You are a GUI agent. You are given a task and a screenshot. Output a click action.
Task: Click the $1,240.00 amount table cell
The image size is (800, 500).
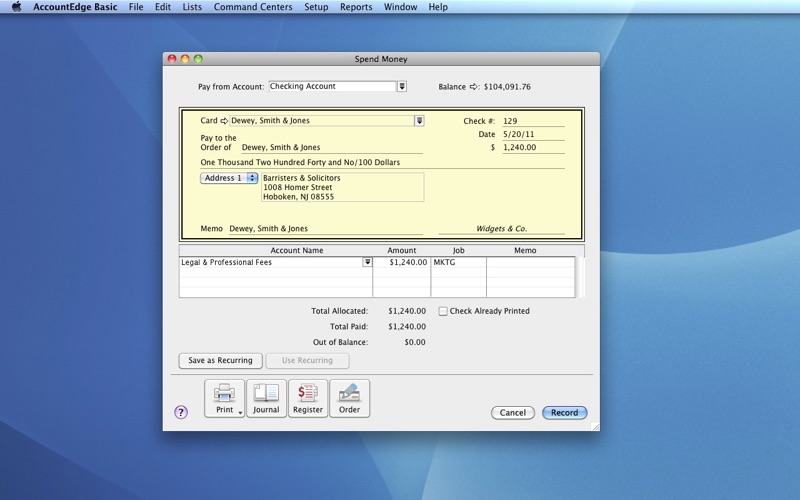(402, 262)
